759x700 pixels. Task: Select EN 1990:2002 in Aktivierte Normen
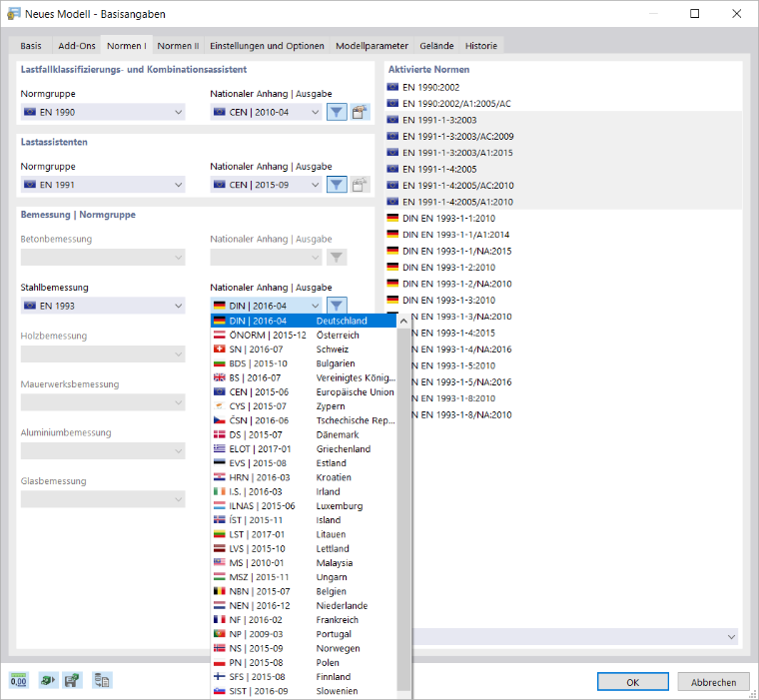(x=563, y=87)
